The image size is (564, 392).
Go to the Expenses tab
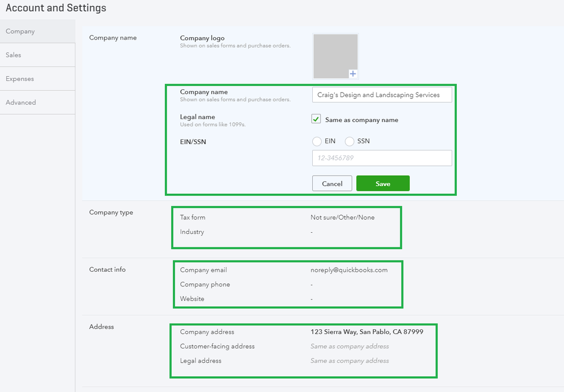[20, 79]
